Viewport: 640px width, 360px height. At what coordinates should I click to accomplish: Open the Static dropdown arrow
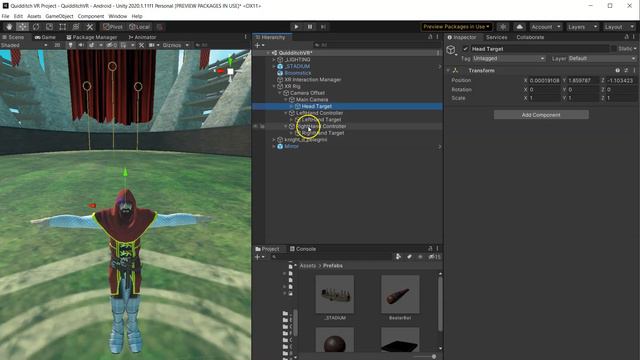point(635,49)
